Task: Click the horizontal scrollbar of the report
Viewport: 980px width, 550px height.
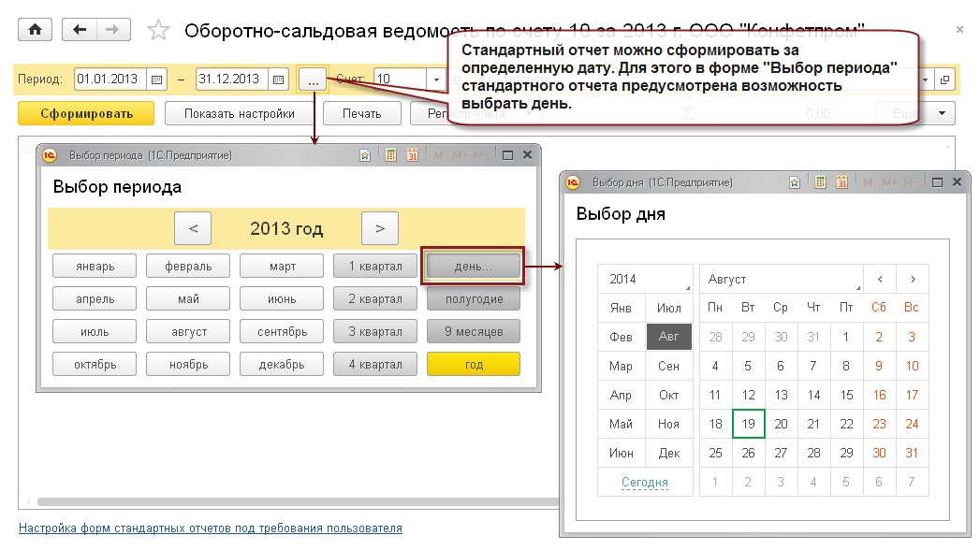Action: (x=281, y=502)
